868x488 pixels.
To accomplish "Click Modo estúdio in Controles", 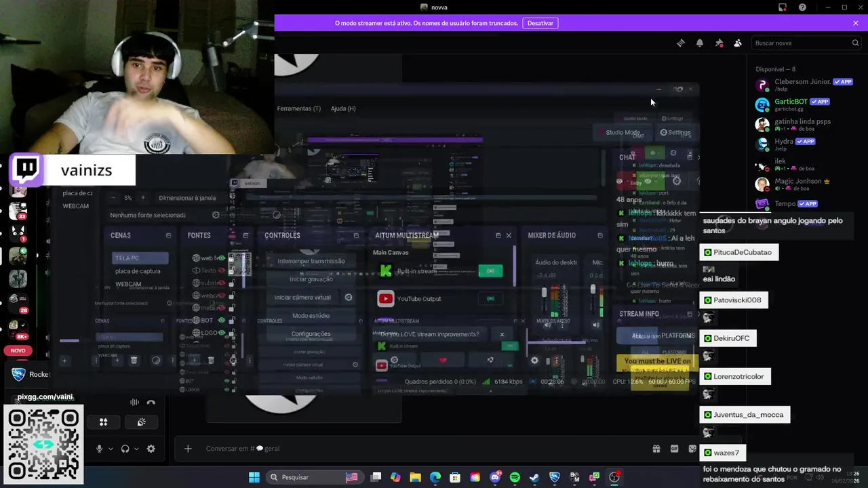I will point(311,316).
